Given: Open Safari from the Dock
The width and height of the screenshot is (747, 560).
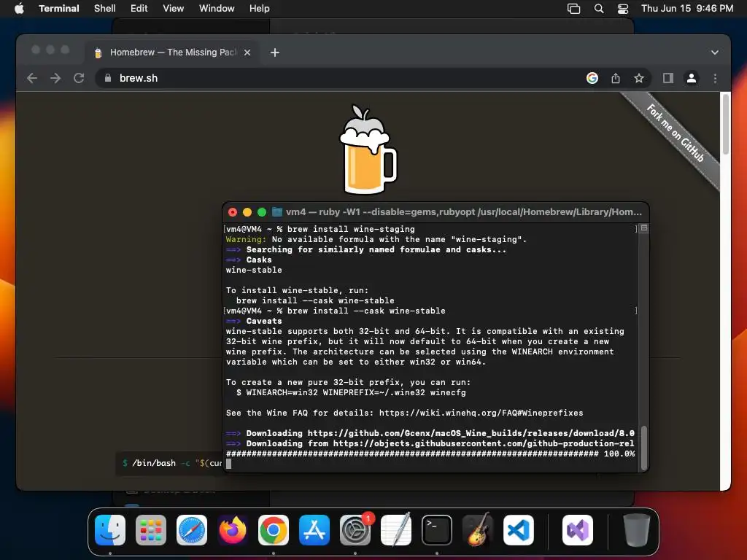Looking at the screenshot, I should click(192, 530).
